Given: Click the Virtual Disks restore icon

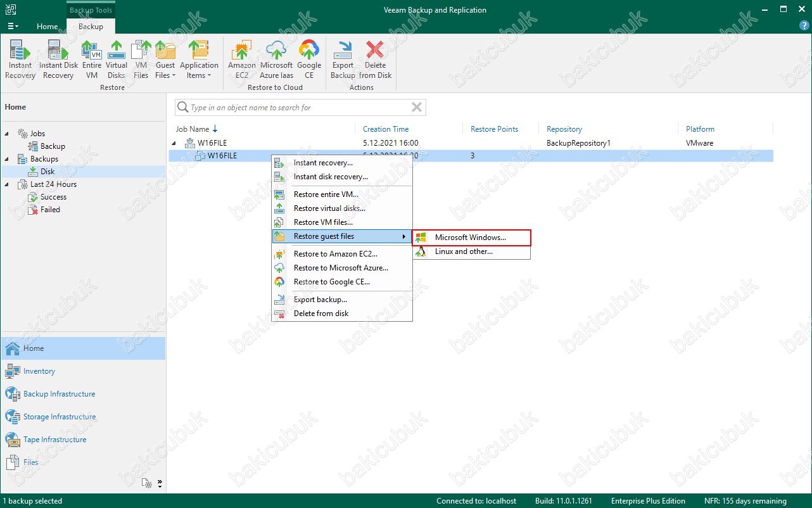Looking at the screenshot, I should pyautogui.click(x=117, y=60).
